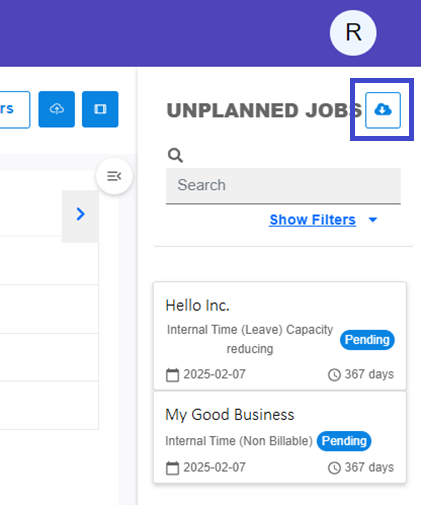Focus the Search input field

tap(283, 186)
